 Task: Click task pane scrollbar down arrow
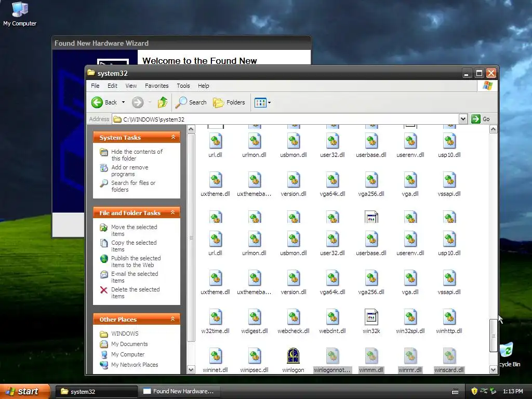click(191, 369)
